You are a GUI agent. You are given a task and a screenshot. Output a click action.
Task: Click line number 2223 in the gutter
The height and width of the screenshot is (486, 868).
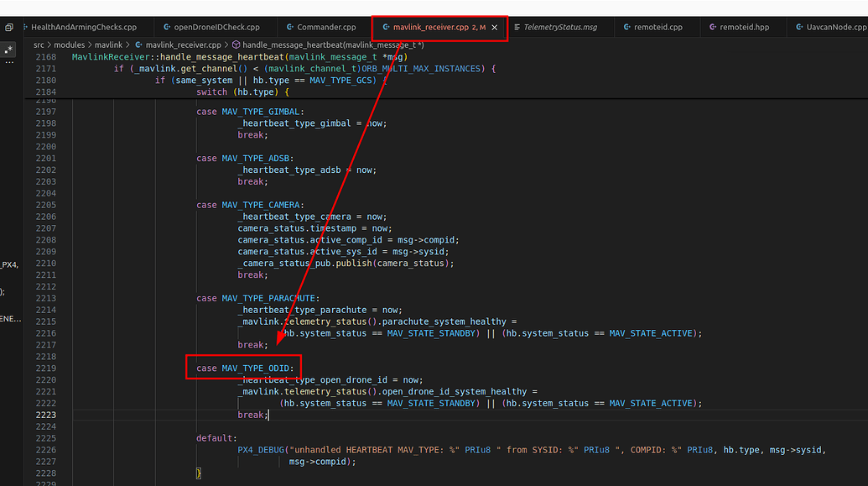[x=46, y=415]
